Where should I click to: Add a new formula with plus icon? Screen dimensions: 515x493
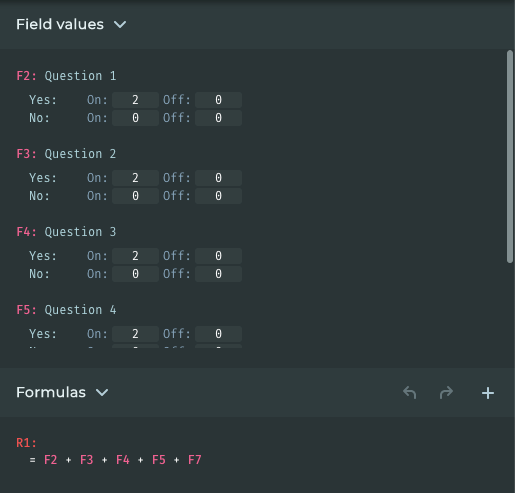[x=488, y=393]
